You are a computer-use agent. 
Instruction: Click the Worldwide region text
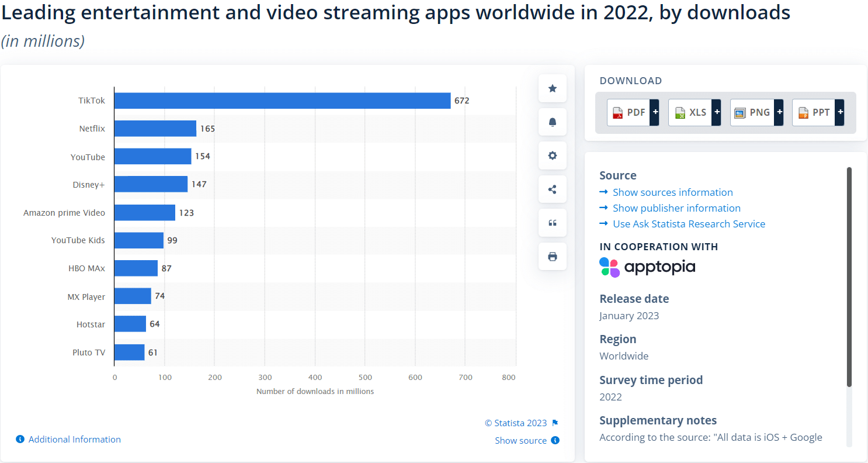pos(624,356)
